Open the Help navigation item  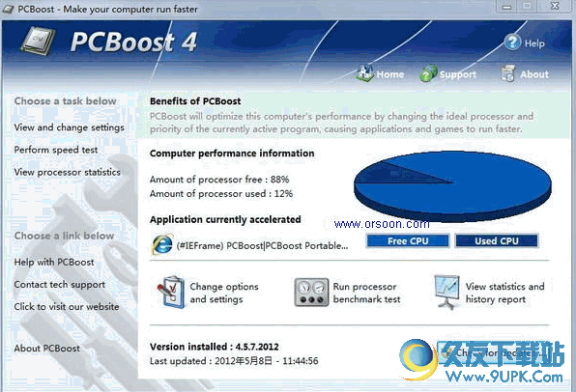tap(524, 42)
